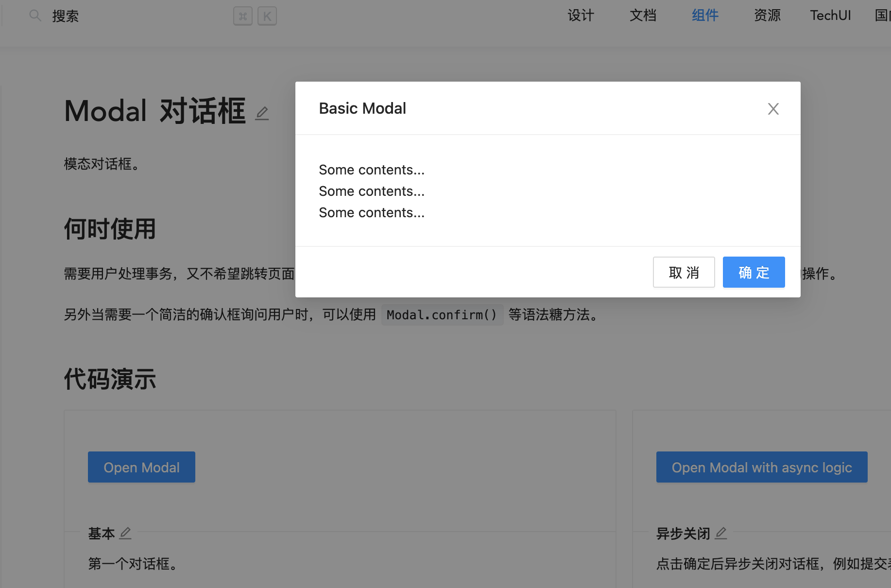Open the TechUI section
The height and width of the screenshot is (588, 891).
point(830,15)
